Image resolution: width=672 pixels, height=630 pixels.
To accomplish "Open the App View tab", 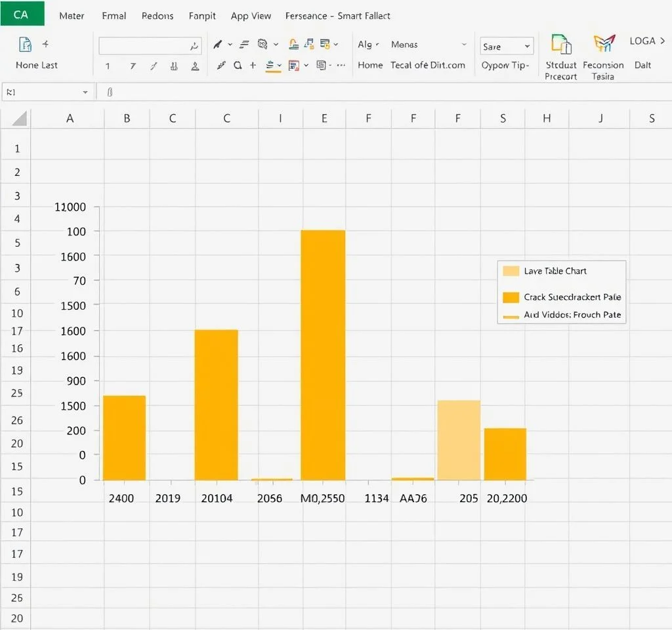I will click(251, 16).
